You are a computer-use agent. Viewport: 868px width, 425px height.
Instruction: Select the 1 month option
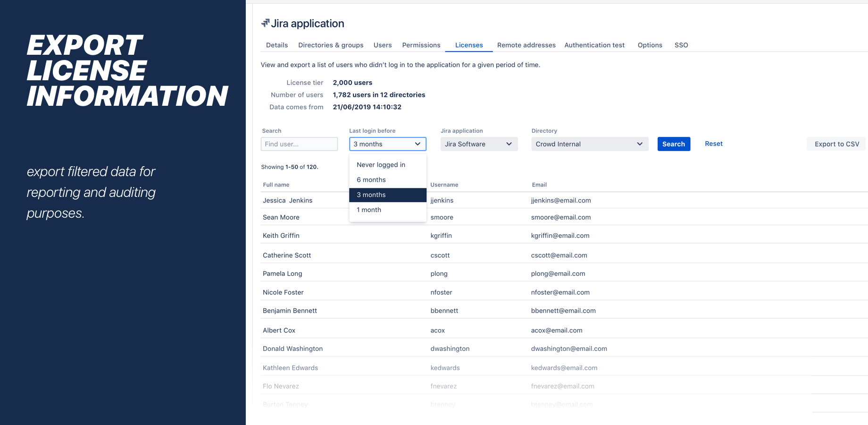pos(388,210)
